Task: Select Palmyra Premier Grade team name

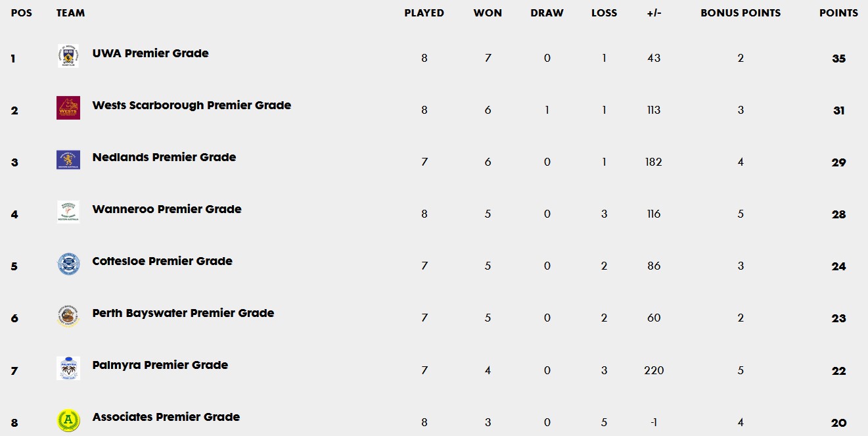Action: tap(160, 365)
